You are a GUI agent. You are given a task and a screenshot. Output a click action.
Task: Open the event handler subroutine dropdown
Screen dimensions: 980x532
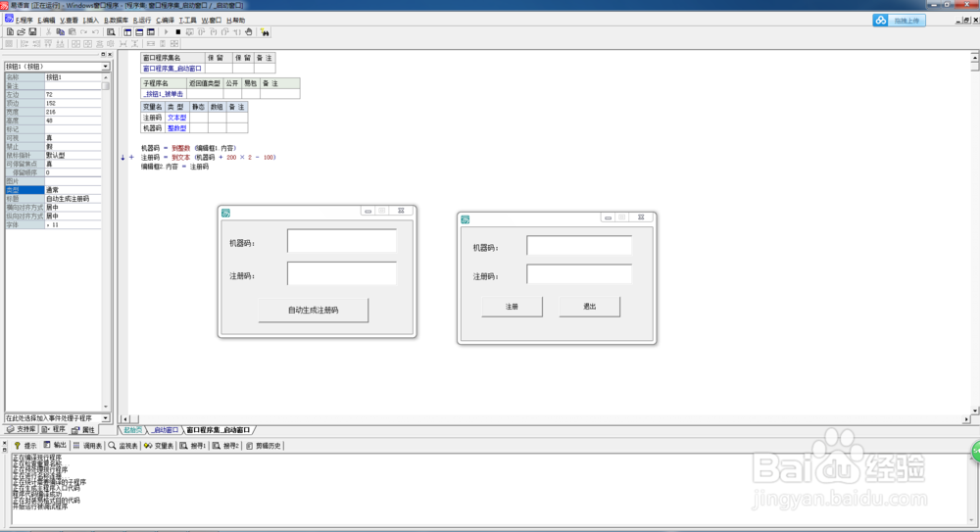click(106, 418)
